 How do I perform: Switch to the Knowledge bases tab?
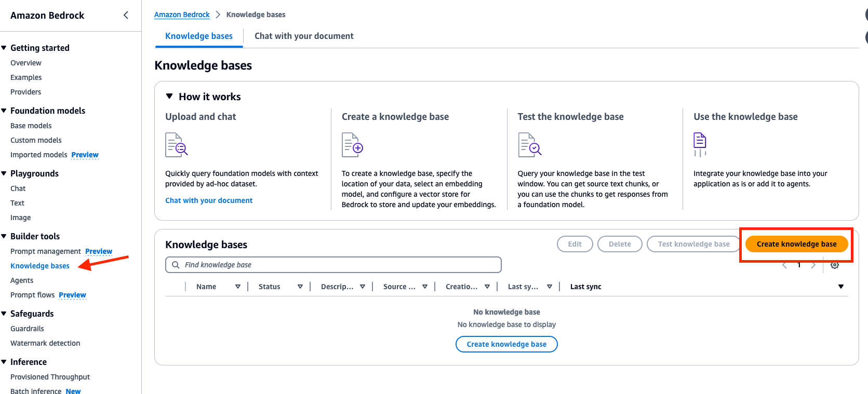tap(199, 36)
